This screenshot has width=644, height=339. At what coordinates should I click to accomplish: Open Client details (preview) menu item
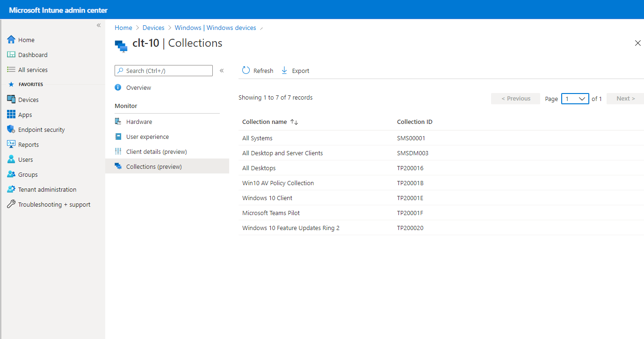[156, 151]
